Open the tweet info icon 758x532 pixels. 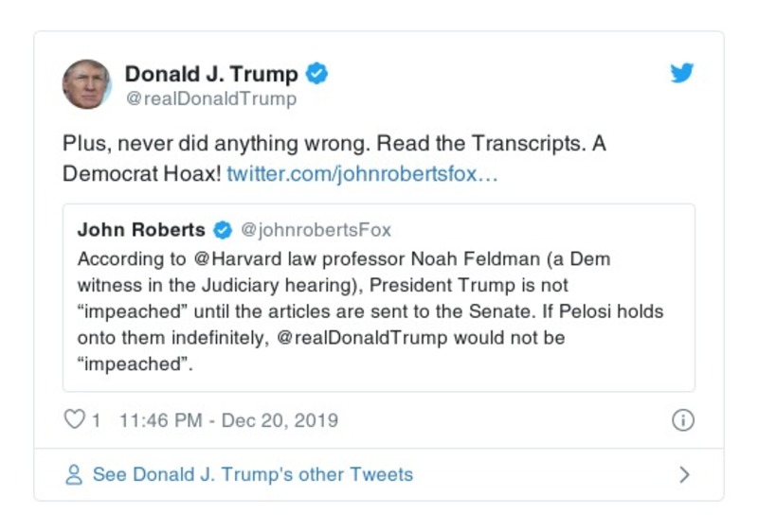[x=682, y=420]
